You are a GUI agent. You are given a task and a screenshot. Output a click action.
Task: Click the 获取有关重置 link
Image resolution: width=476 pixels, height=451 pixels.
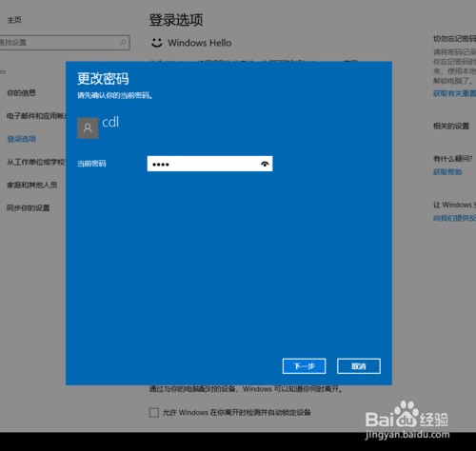(454, 93)
